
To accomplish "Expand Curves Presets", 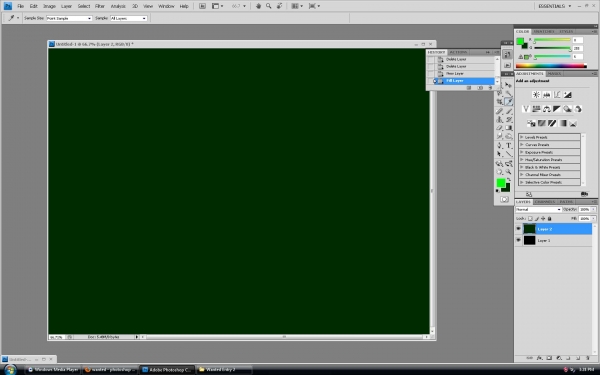I will (x=522, y=145).
